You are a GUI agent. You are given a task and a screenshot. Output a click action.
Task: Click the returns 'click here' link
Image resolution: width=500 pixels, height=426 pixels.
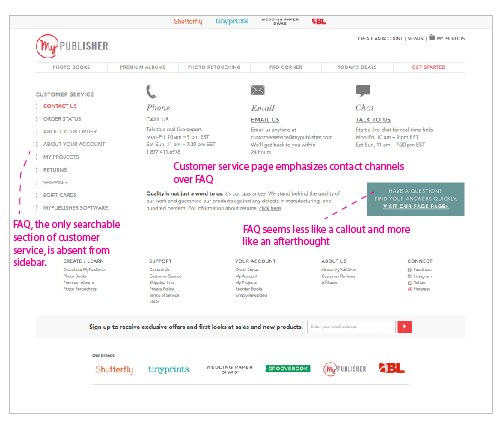tap(270, 208)
